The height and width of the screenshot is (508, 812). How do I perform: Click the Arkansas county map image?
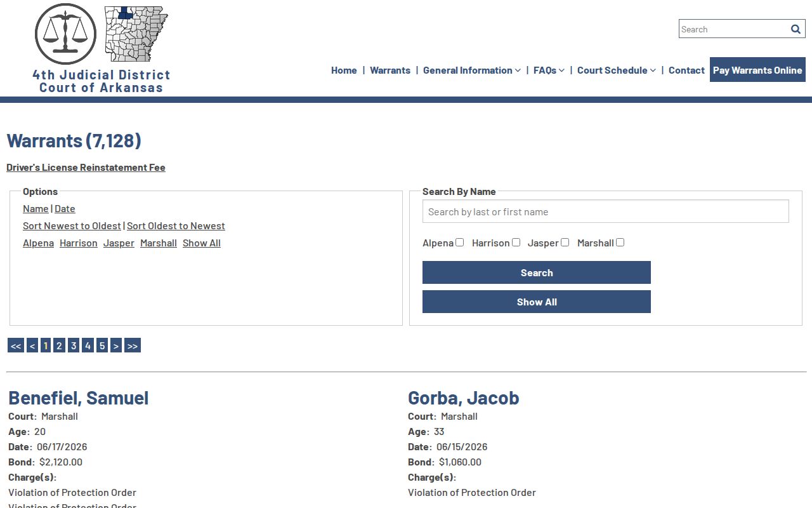click(136, 34)
